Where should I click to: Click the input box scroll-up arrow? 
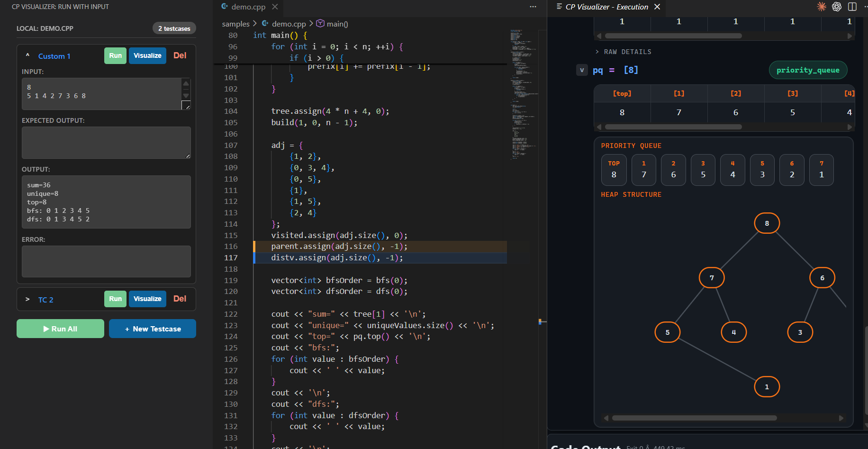pos(186,83)
